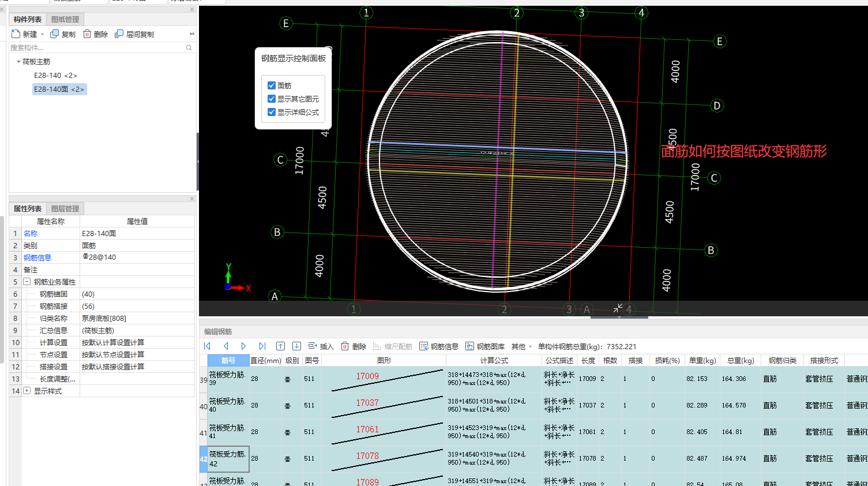The image size is (868, 486).
Task: Open the 其他 dropdown menu
Action: click(x=521, y=346)
